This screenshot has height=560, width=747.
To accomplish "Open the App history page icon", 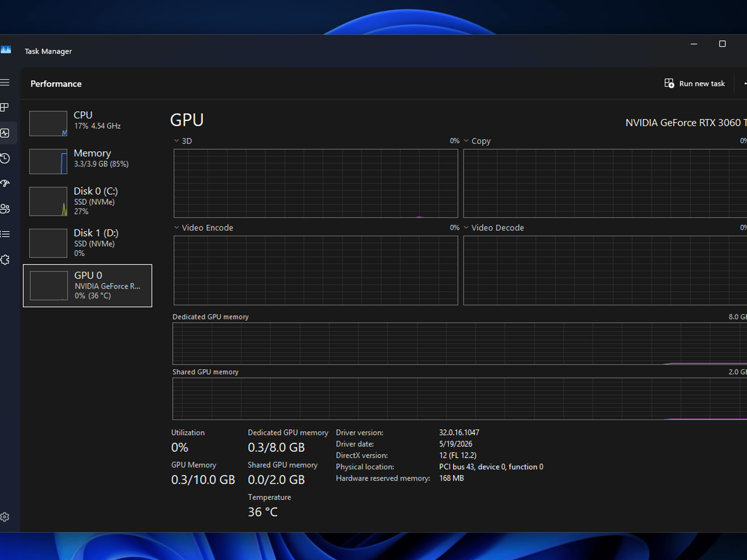I will (5, 158).
